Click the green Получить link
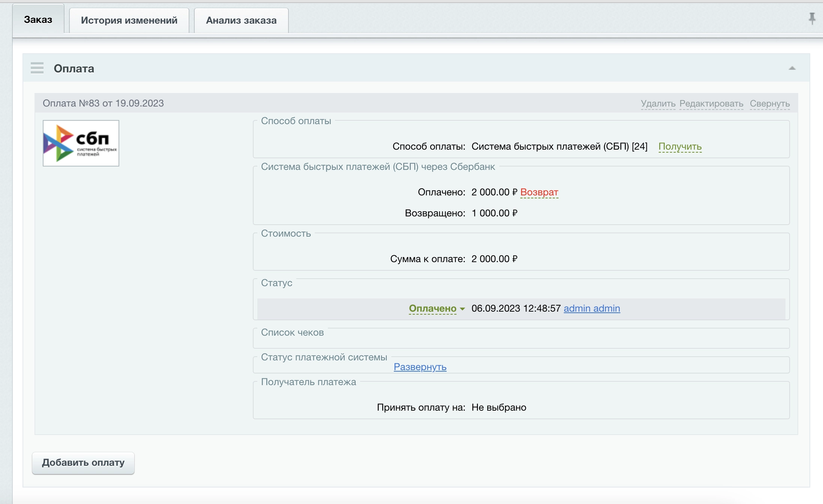Image resolution: width=823 pixels, height=504 pixels. coord(680,146)
